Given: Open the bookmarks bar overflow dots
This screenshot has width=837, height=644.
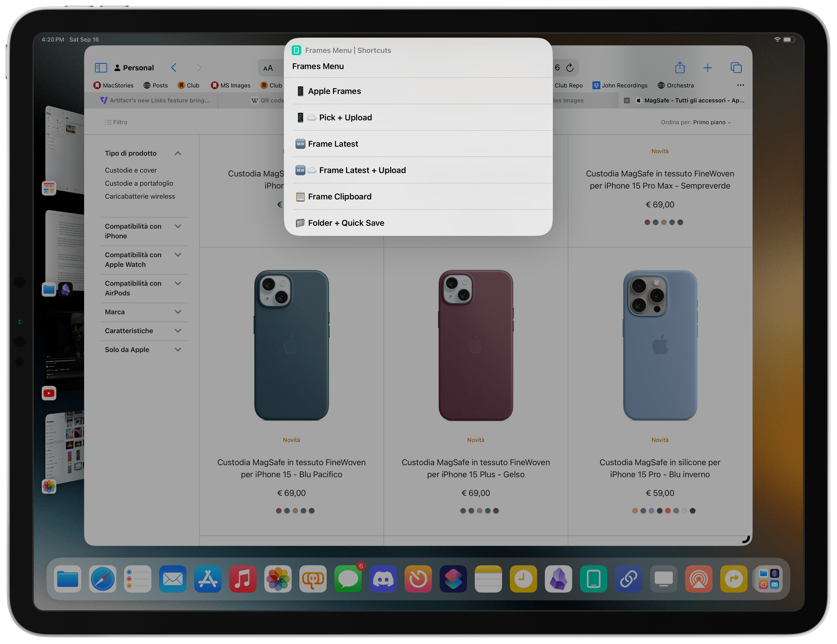Looking at the screenshot, I should pyautogui.click(x=741, y=85).
